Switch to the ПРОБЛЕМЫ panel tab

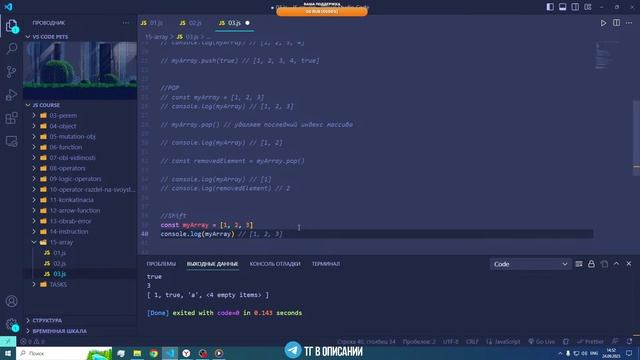[x=161, y=264]
